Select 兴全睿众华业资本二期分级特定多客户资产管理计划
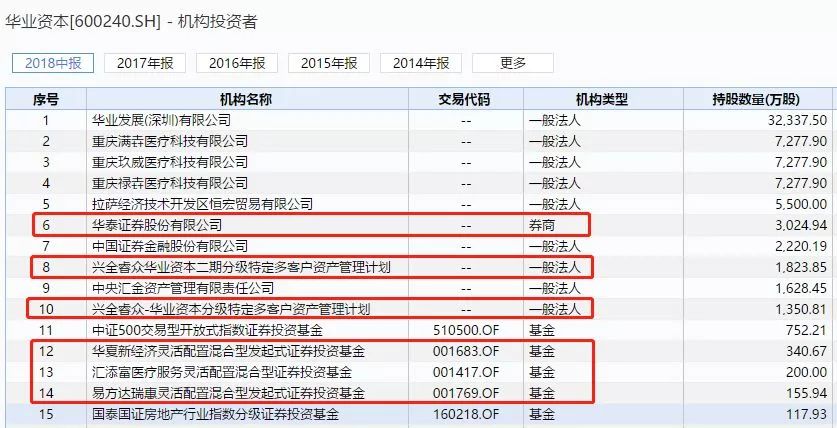Screen dimensions: 837x428 [x=241, y=267]
